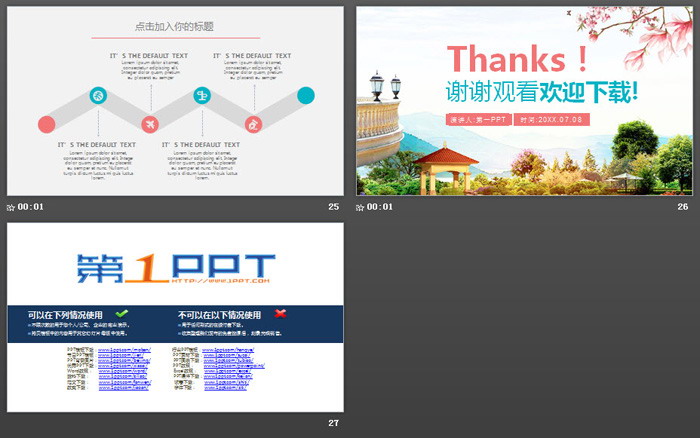The image size is (700, 438).
Task: Click the 00:01 timing under slide 26
Action: 381,207
